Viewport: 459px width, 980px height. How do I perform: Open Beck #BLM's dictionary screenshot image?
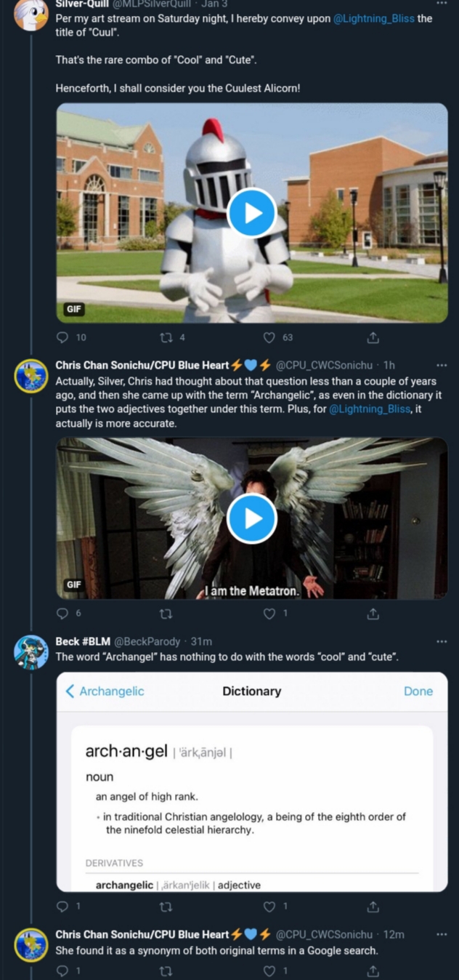click(x=252, y=782)
